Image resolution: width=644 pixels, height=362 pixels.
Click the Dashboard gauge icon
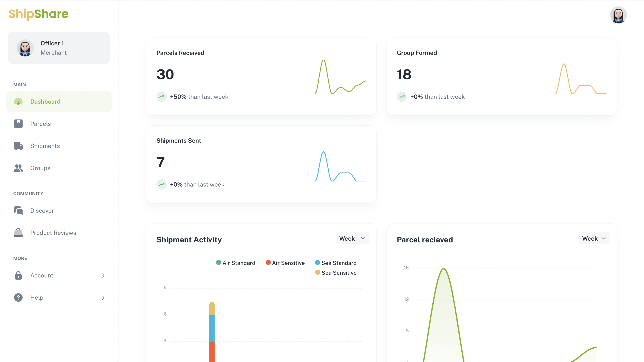tap(18, 101)
